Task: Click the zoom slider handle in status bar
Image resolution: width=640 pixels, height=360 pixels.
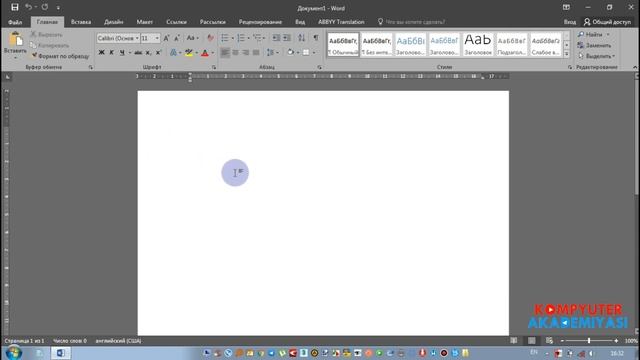Action: click(589, 340)
